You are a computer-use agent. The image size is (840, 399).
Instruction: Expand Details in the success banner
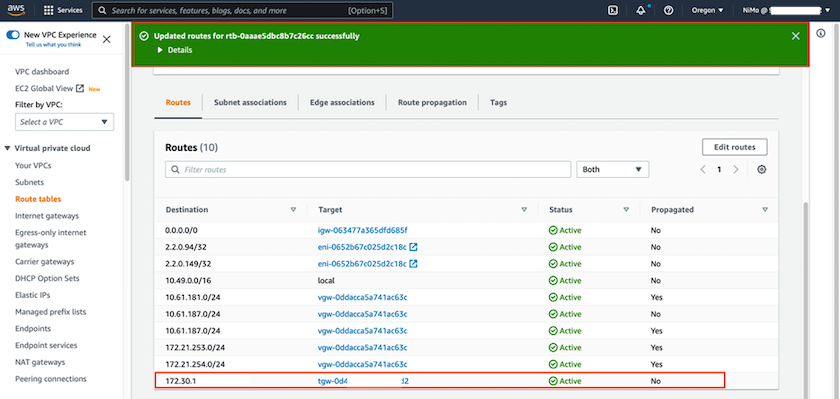pyautogui.click(x=175, y=50)
